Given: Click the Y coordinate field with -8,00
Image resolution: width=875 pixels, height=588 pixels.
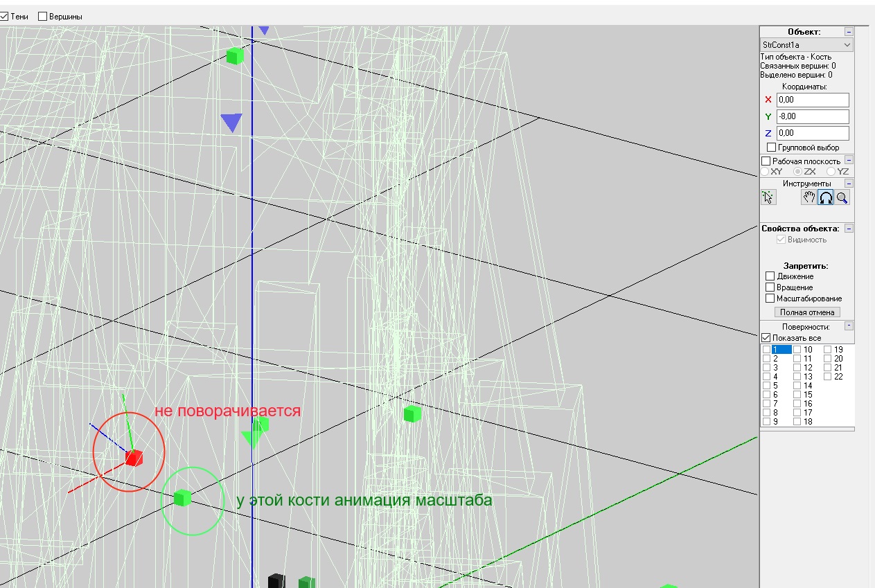Looking at the screenshot, I should [x=813, y=116].
